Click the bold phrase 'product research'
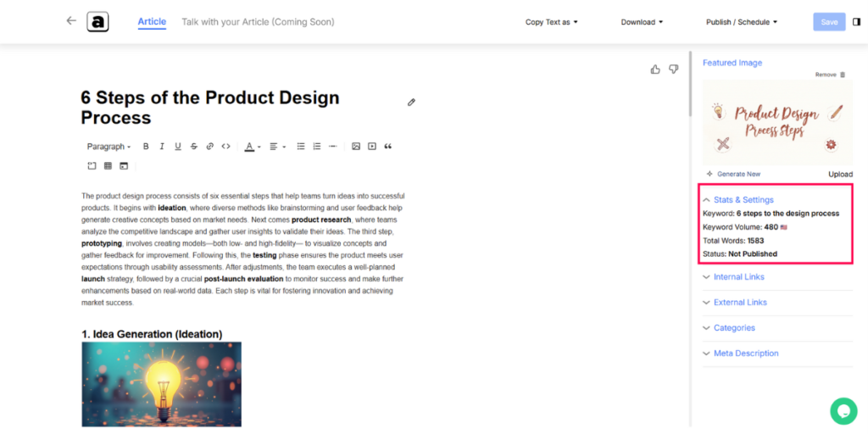 pyautogui.click(x=321, y=220)
